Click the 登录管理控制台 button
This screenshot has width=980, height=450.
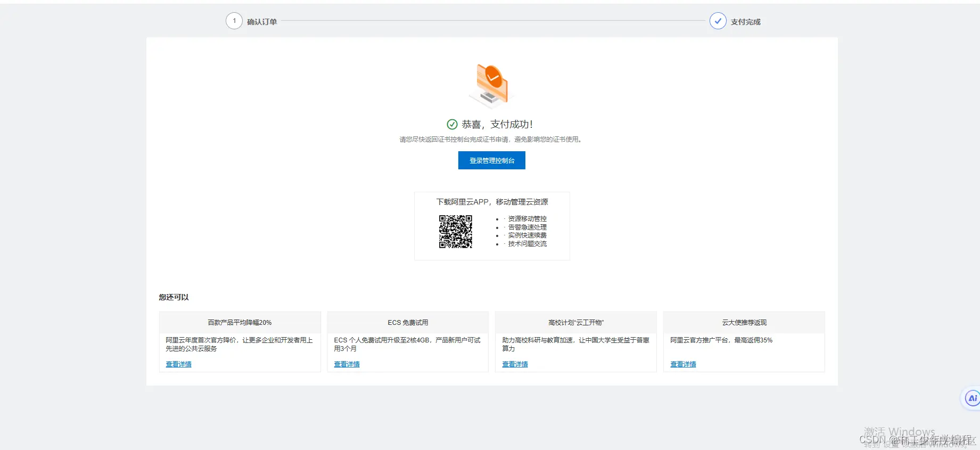tap(492, 160)
